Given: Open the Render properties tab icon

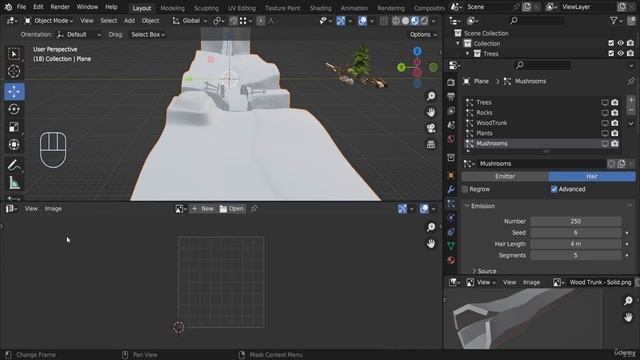Looking at the screenshot, I should [x=451, y=82].
